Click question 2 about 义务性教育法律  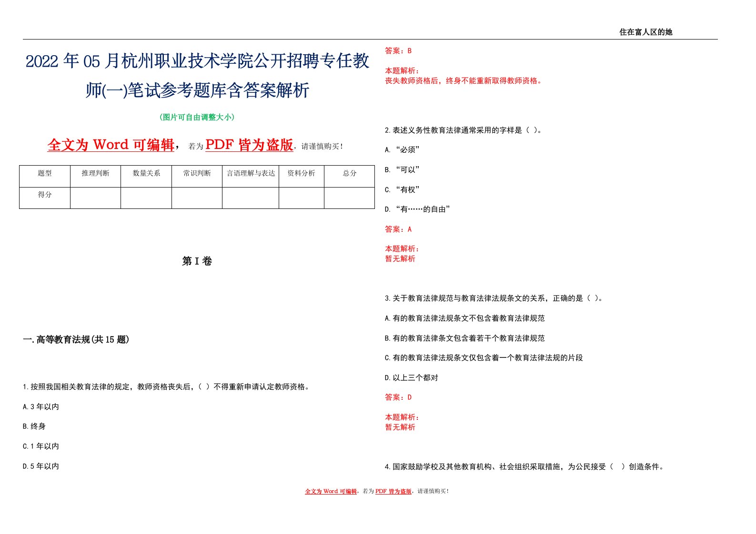tap(464, 130)
